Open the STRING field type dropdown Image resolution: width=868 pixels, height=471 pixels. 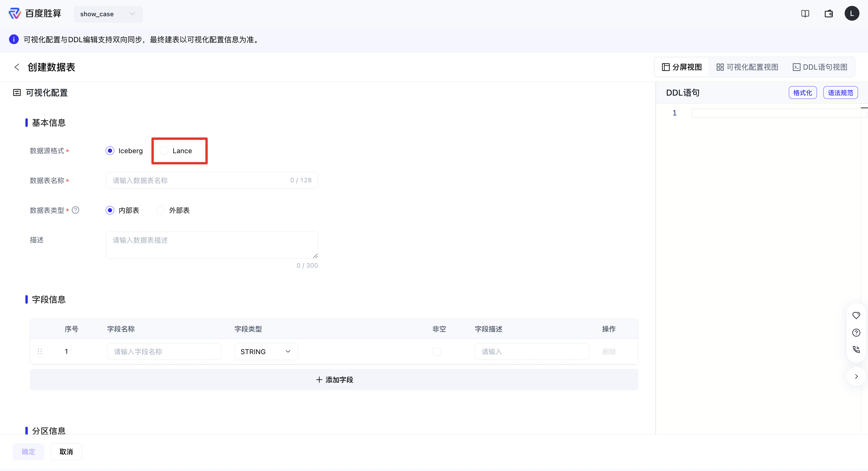tap(266, 351)
